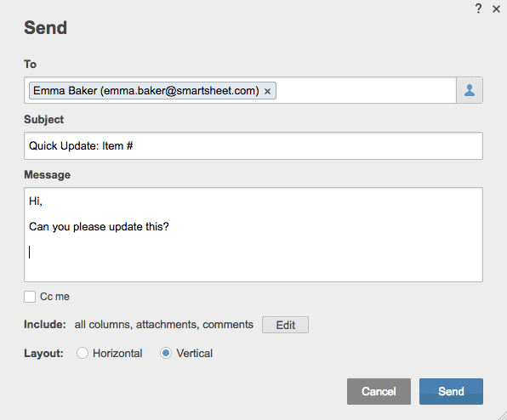Viewport: 507px width, 420px height.
Task: Open the contact picker person icon
Action: coord(470,90)
